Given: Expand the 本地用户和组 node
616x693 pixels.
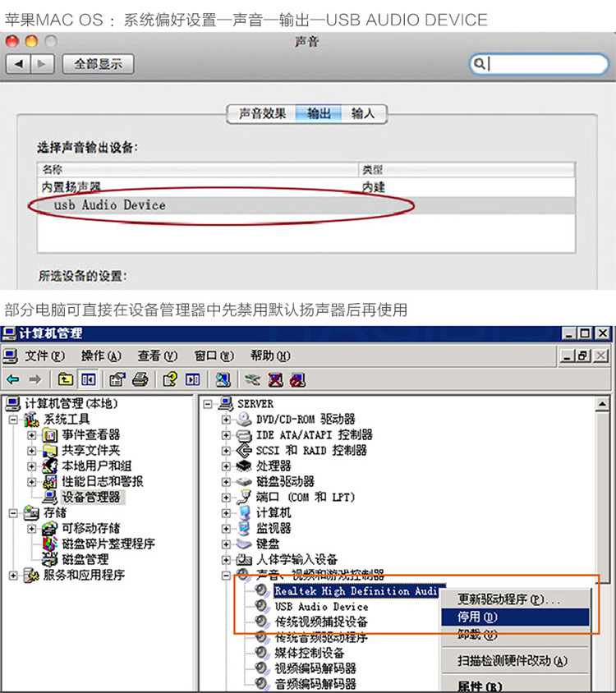Looking at the screenshot, I should pyautogui.click(x=31, y=466).
